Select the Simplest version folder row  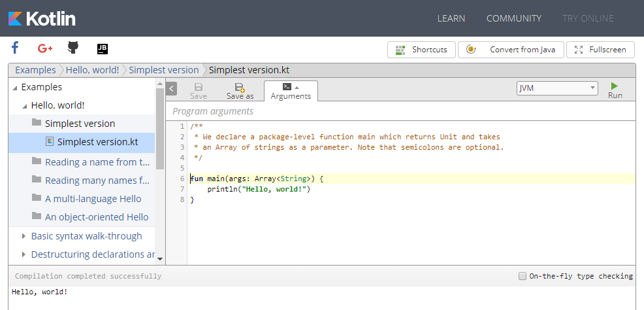82,124
